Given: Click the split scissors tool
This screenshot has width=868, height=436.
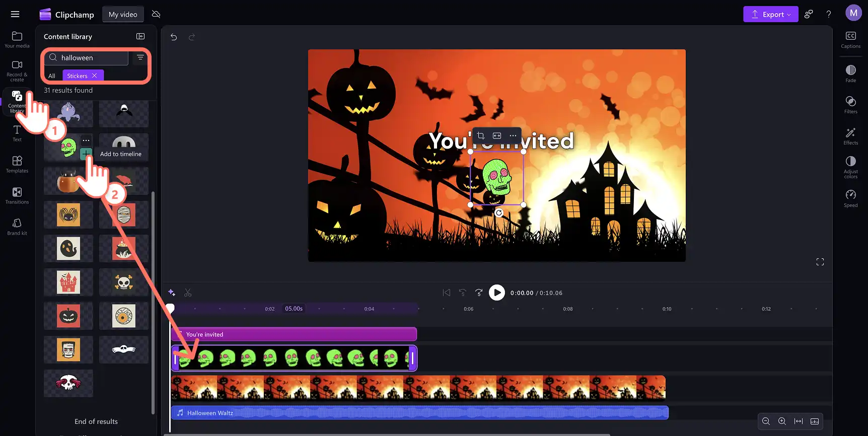Looking at the screenshot, I should coord(188,293).
